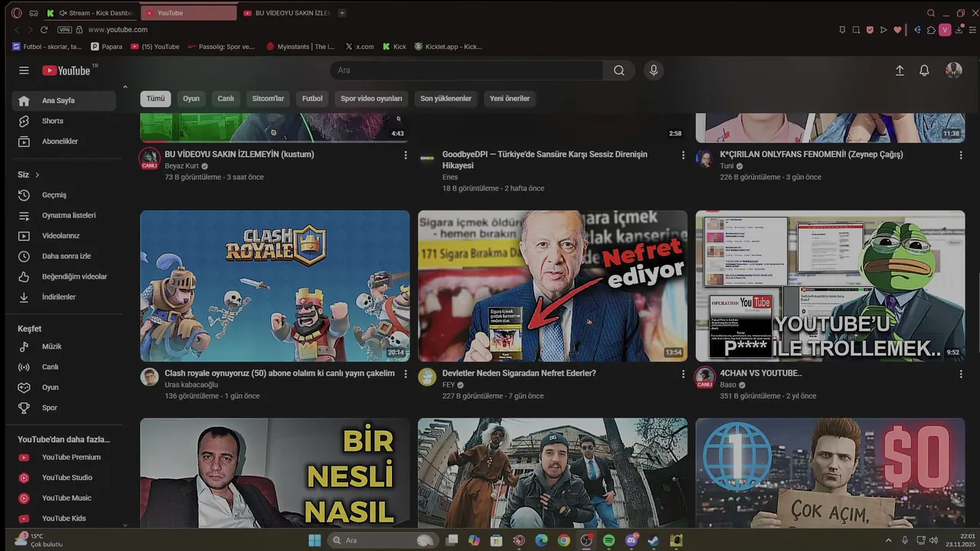Image resolution: width=980 pixels, height=551 pixels.
Task: Open the account avatar menu
Action: (954, 70)
